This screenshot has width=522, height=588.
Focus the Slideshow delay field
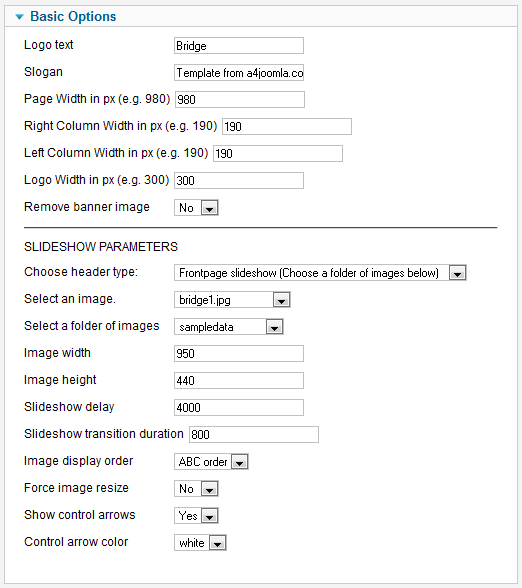(239, 408)
